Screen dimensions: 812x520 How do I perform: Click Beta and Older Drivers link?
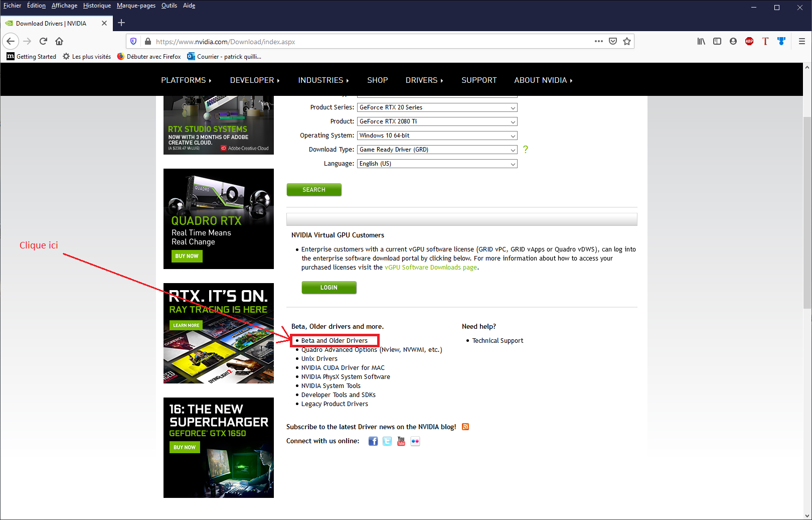coord(334,340)
